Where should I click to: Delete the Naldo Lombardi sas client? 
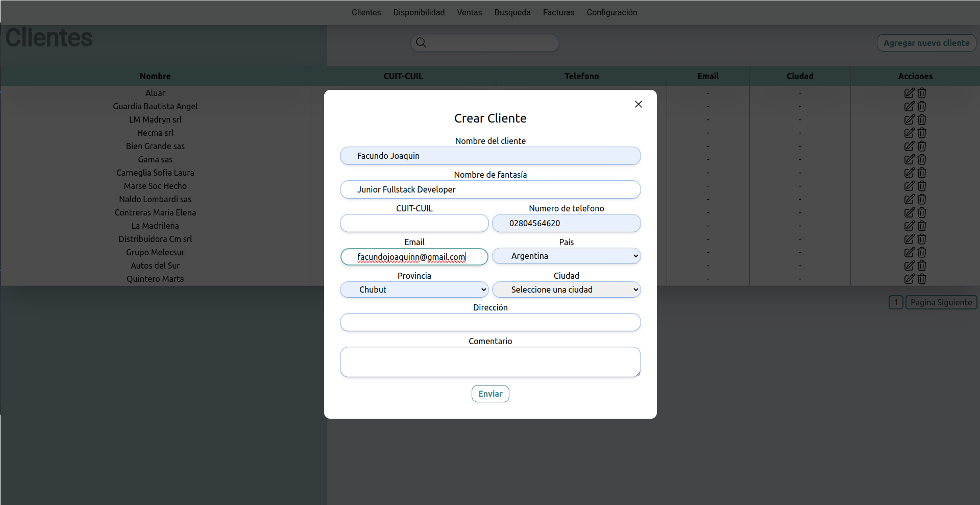(922, 199)
